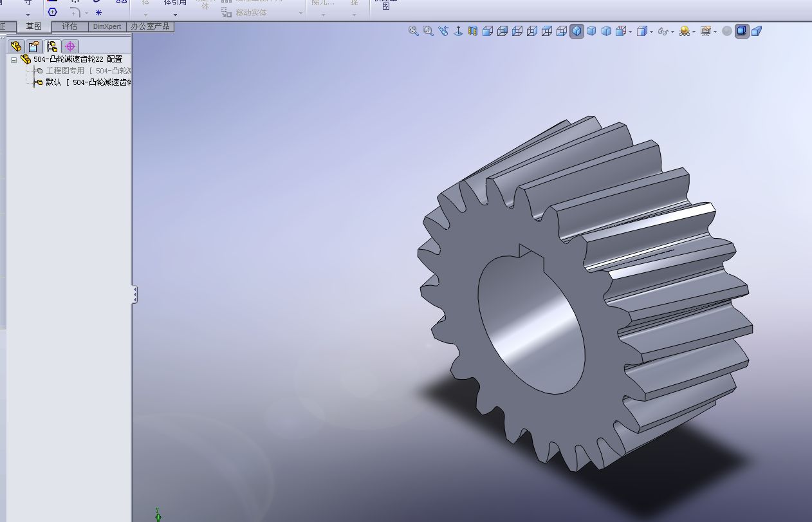The image size is (812, 522).
Task: Open the Display Style dropdown arrow
Action: click(652, 32)
